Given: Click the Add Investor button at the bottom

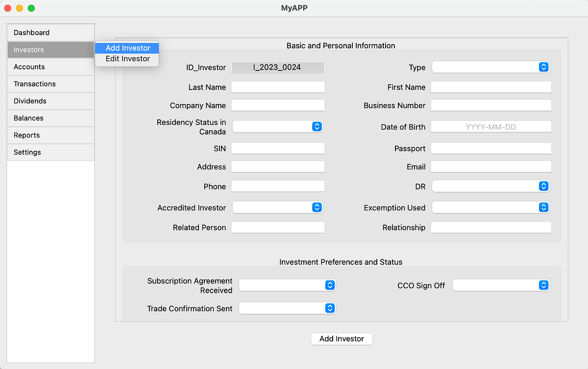Looking at the screenshot, I should pyautogui.click(x=342, y=339).
